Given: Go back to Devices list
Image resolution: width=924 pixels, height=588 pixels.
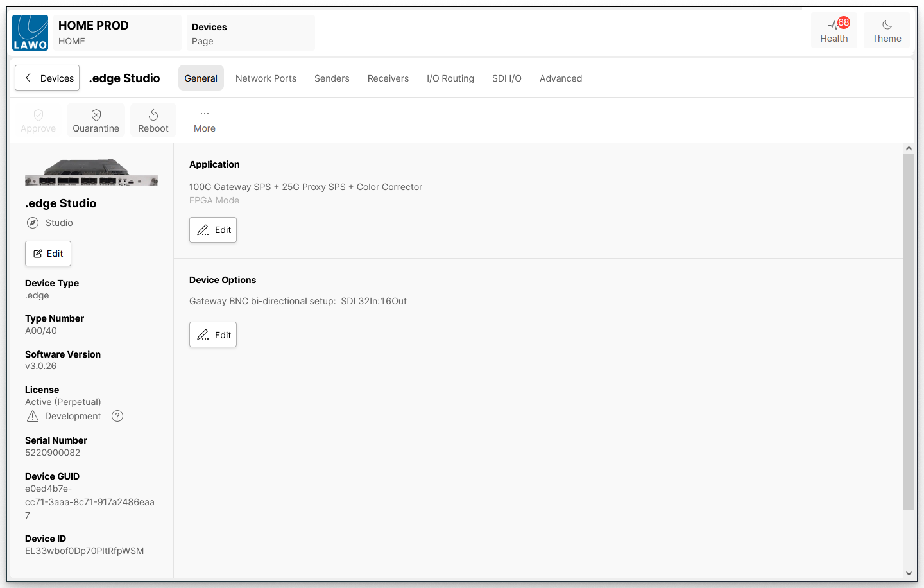Looking at the screenshot, I should tap(47, 78).
